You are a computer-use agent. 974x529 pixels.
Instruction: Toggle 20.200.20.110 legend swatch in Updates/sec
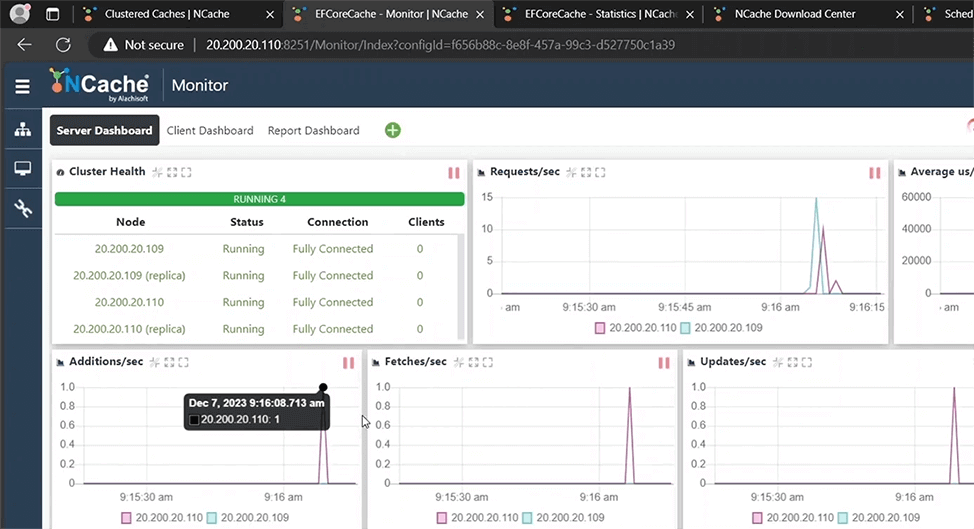757,518
